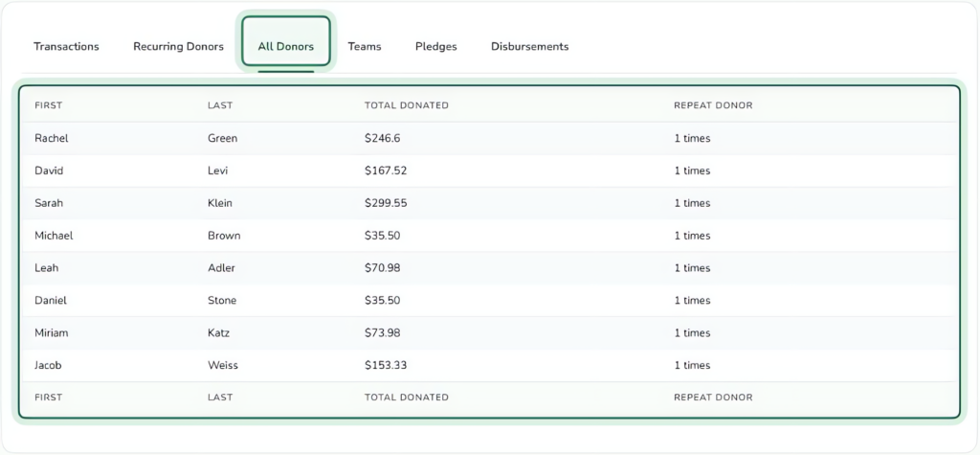The image size is (980, 455).
Task: Select the $167.52 donation total
Action: [386, 171]
